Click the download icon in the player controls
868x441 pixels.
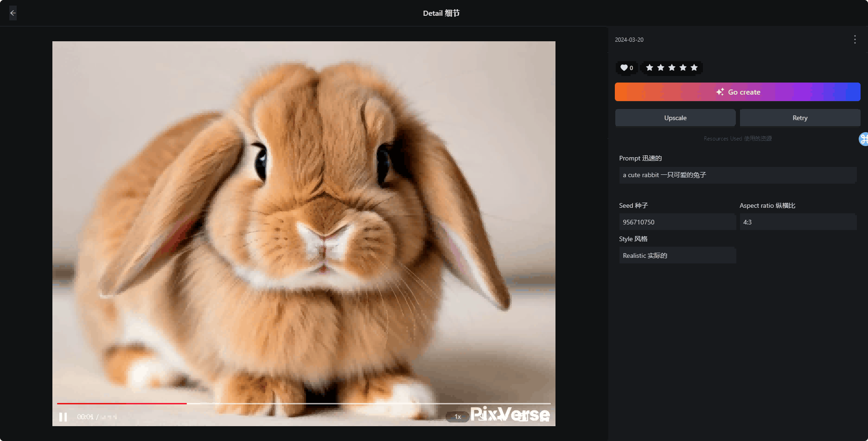click(481, 416)
